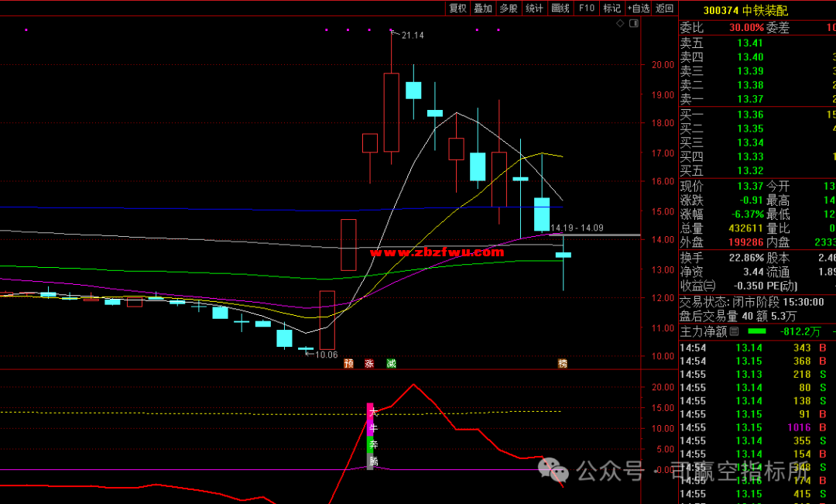
Task: Toggle the side panel layout icon
Action: point(634,23)
